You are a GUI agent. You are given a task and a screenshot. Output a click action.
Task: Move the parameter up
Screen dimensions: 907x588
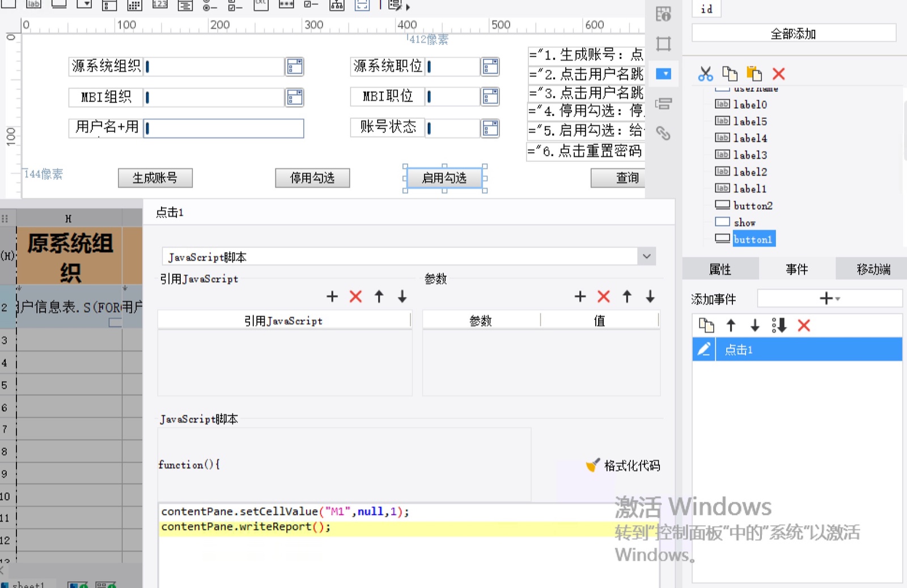point(627,296)
